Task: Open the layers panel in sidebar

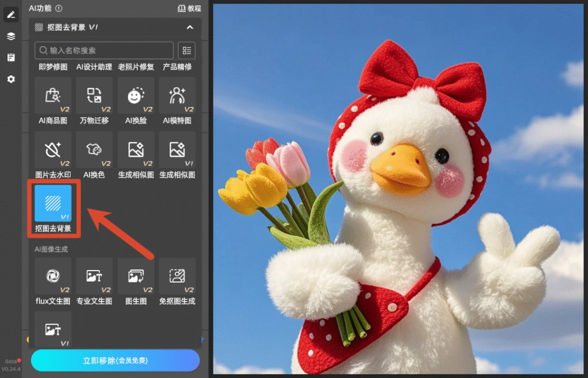Action: click(x=11, y=36)
